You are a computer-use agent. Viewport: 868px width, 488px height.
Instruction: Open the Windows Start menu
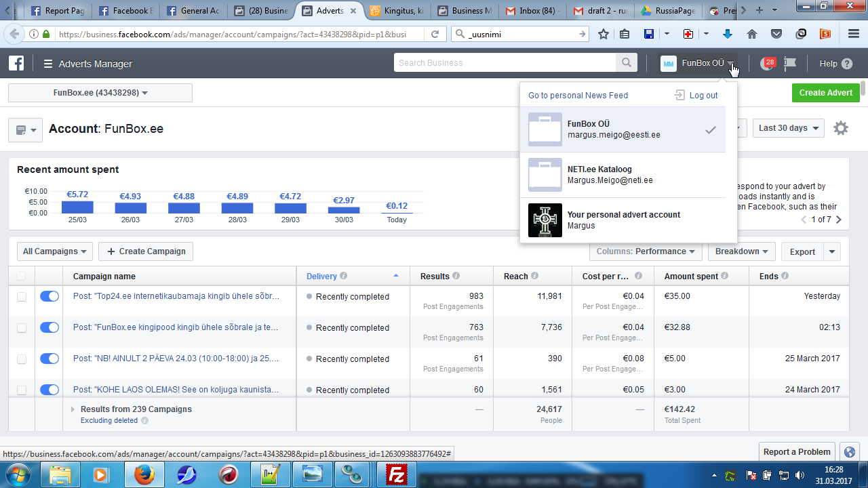(18, 474)
